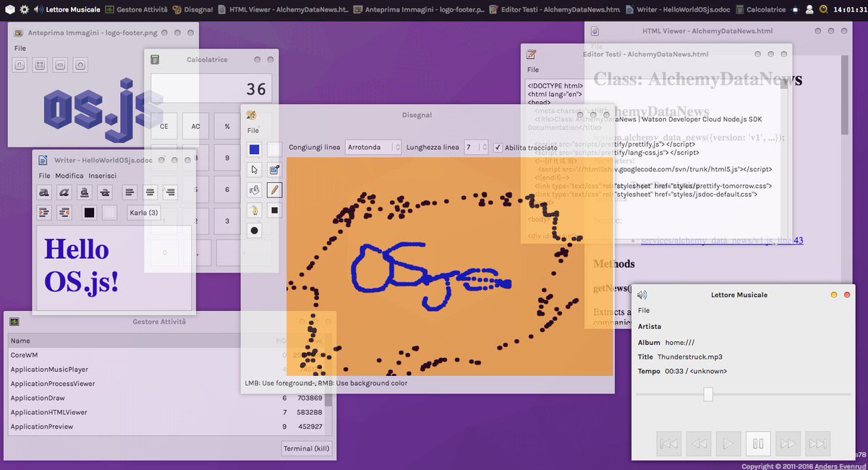
Task: Click the indent icon in Writer
Action: point(44,213)
